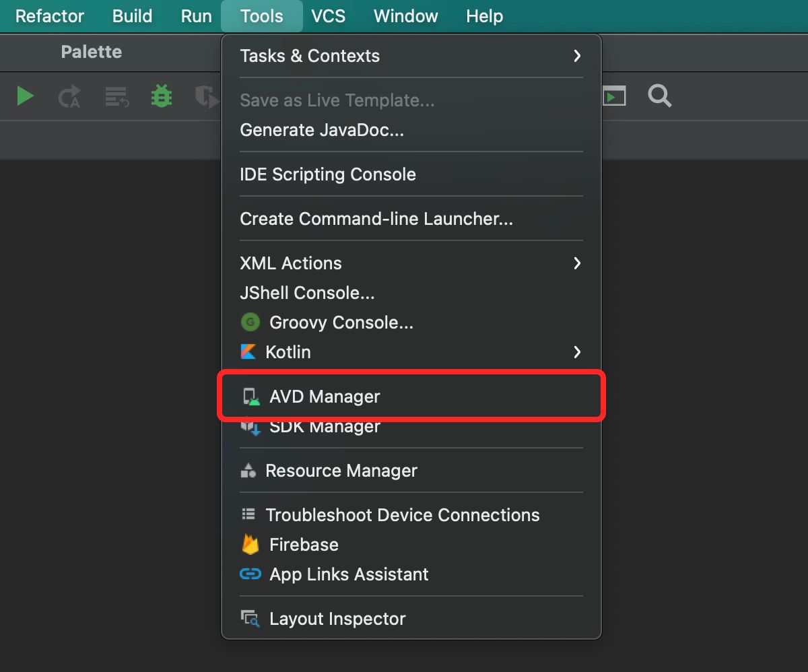Launch Groovy Console... with the G icon
Viewport: 808px width, 672px height.
click(x=411, y=323)
